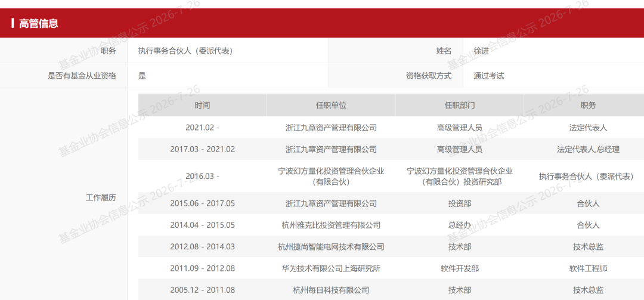
Task: Select the 2021.02 - row's 浙江九章资产管理有限公司 cell
Action: pos(331,128)
